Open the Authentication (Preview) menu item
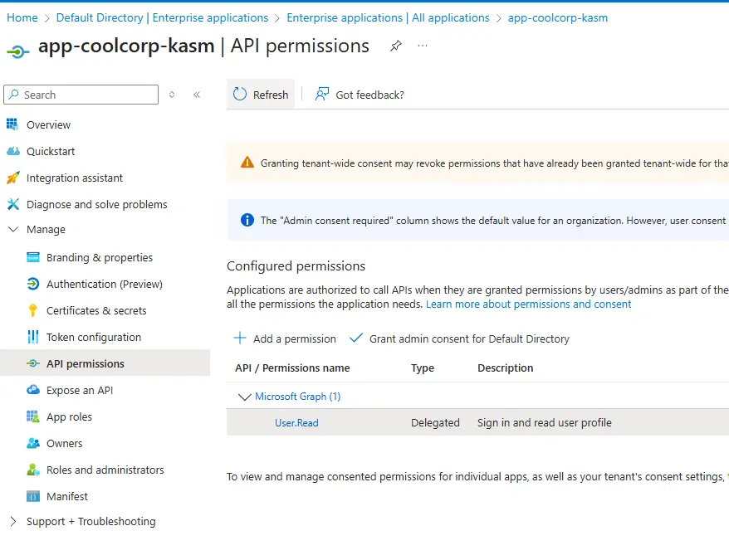Image resolution: width=729 pixels, height=560 pixels. coord(104,284)
